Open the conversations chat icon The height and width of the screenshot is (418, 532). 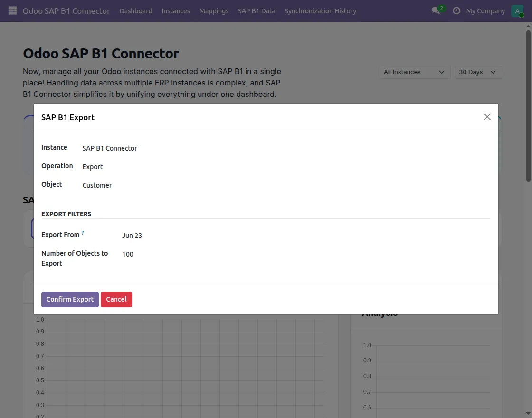coord(436,11)
